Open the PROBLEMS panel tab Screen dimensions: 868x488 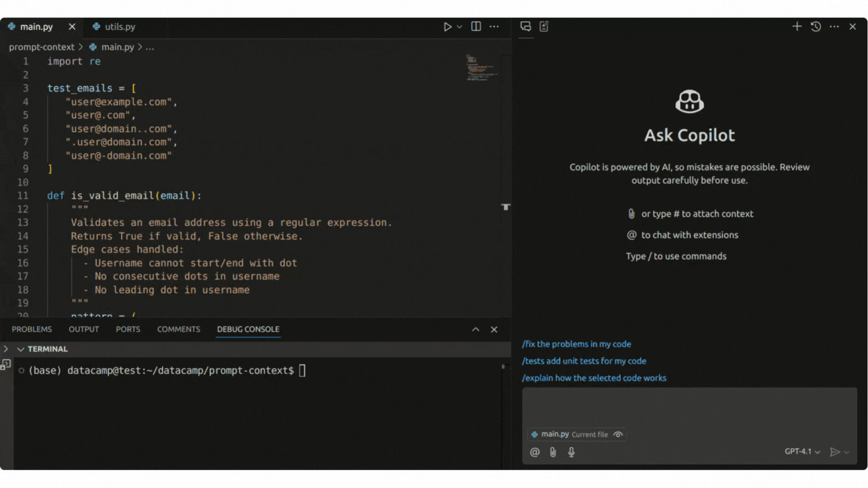click(32, 329)
